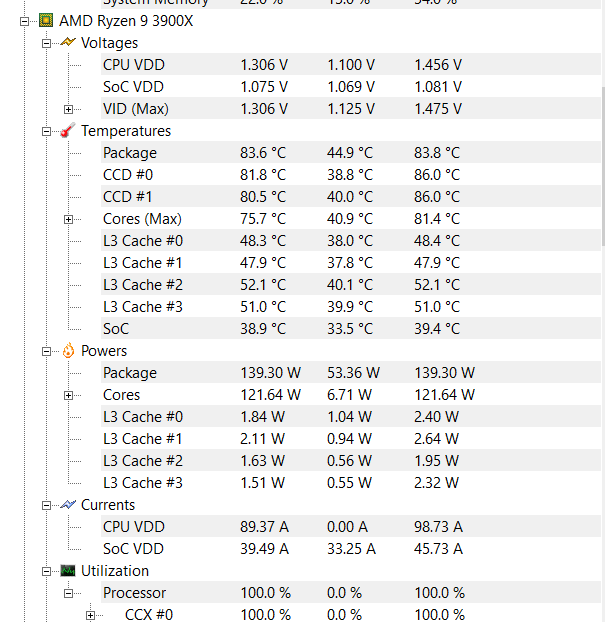This screenshot has height=622, width=605.
Task: Select L3 Cache #1 power row
Action: [x=351, y=439]
